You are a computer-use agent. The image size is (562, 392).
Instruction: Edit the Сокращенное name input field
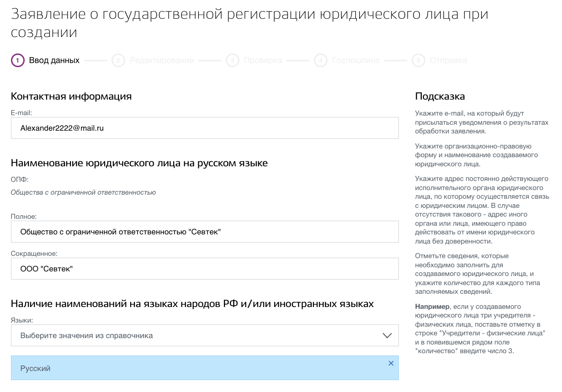click(x=205, y=269)
